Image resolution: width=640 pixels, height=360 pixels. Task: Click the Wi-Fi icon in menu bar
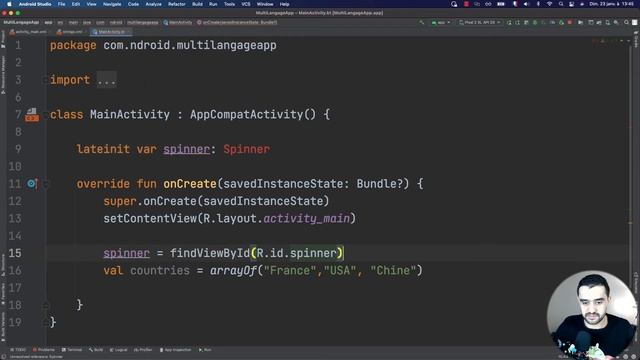click(x=549, y=4)
